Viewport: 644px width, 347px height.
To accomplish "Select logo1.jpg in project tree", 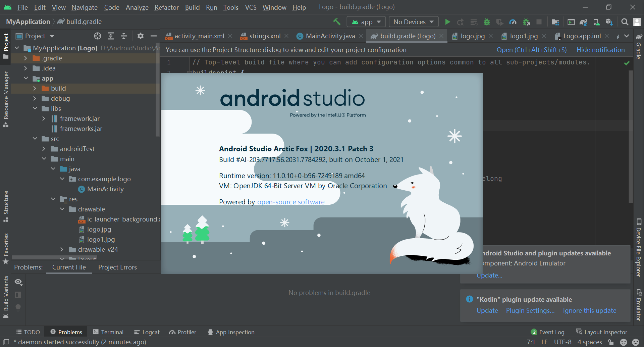I will pyautogui.click(x=101, y=239).
